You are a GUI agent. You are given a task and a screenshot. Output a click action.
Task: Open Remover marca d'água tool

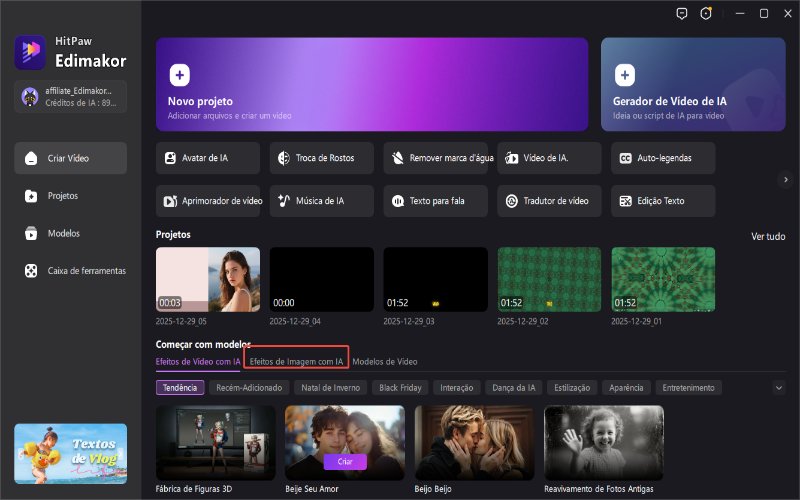436,158
